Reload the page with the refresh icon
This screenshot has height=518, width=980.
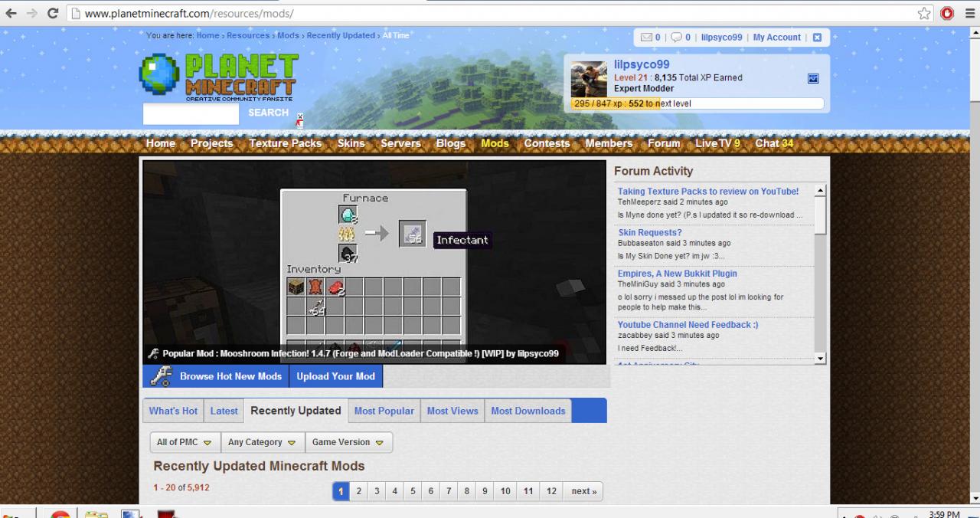click(x=52, y=13)
